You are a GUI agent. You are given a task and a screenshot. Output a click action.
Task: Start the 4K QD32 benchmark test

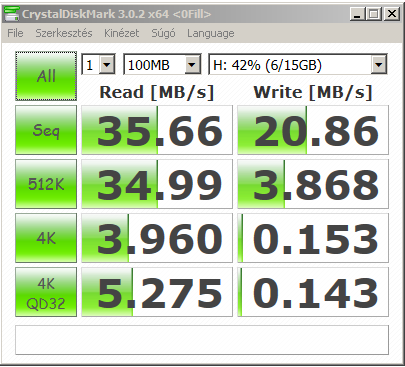click(46, 292)
